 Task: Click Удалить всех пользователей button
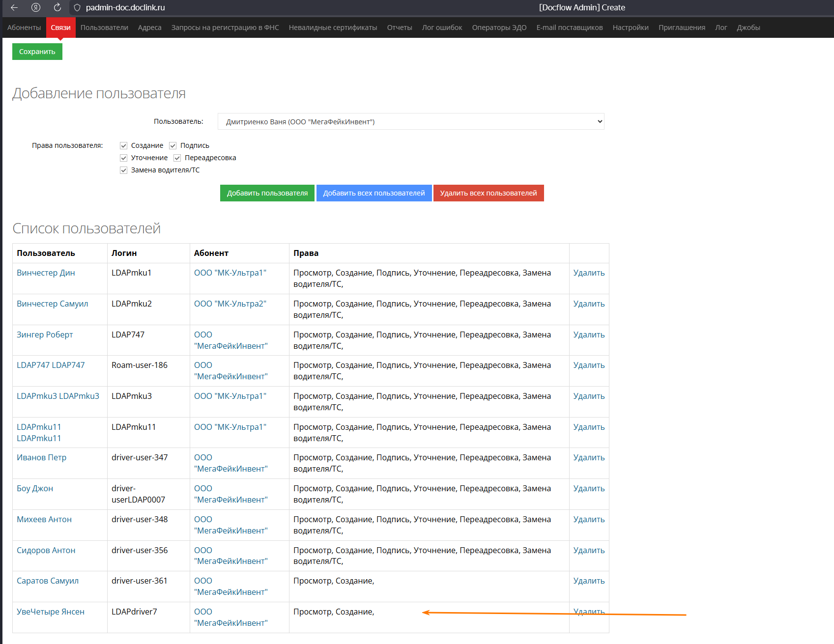(489, 193)
